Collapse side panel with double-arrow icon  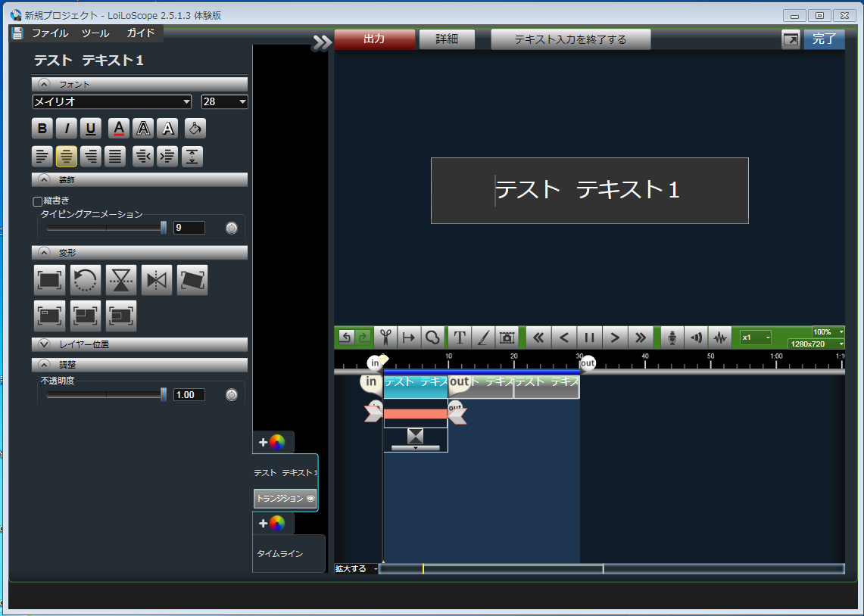coord(322,42)
